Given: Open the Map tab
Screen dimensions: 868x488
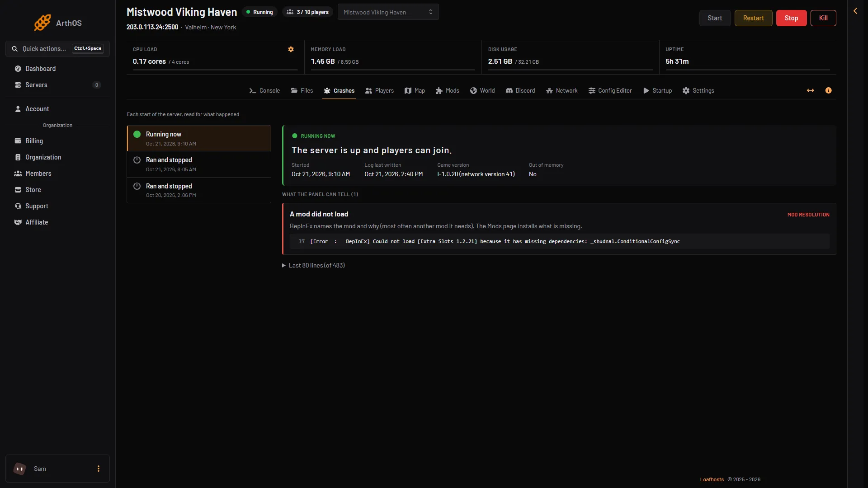Looking at the screenshot, I should click(x=415, y=91).
